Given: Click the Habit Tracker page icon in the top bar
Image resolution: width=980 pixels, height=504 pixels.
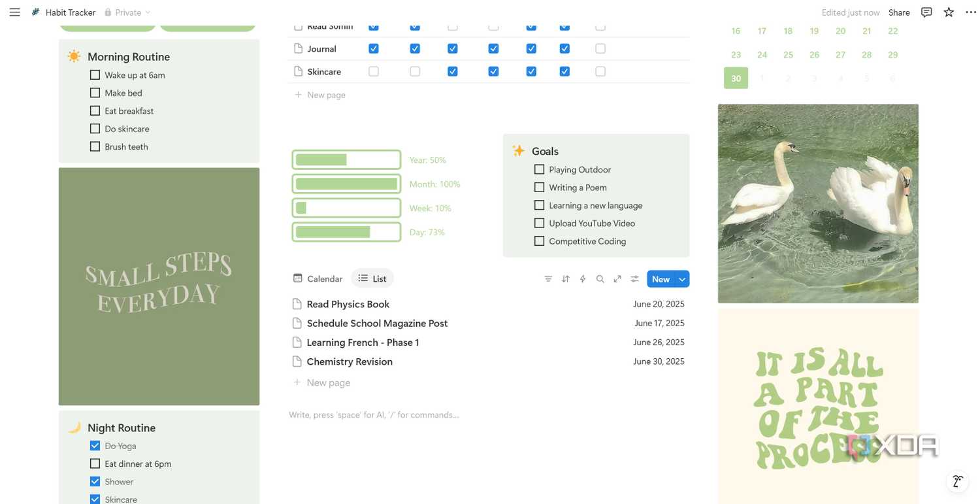Looking at the screenshot, I should (x=35, y=12).
